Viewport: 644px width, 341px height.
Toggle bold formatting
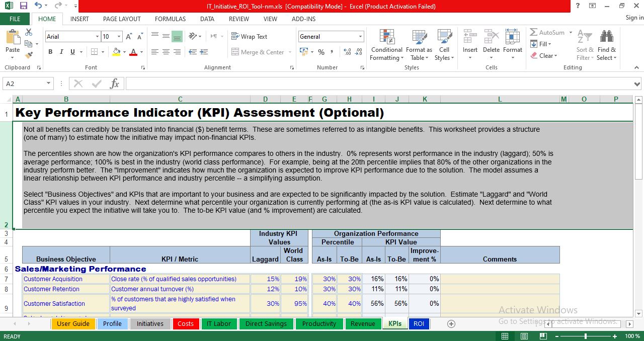pyautogui.click(x=50, y=52)
